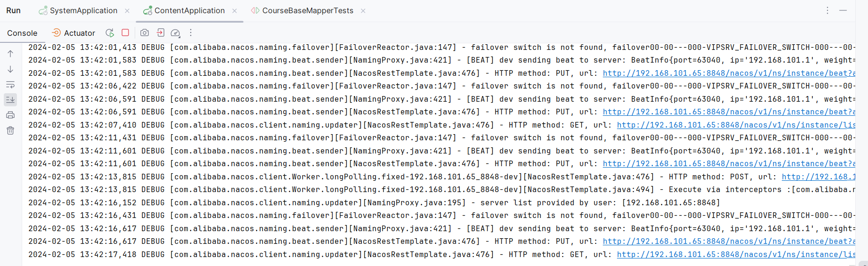Open the console toolbar more options menu
The image size is (868, 266).
[191, 32]
